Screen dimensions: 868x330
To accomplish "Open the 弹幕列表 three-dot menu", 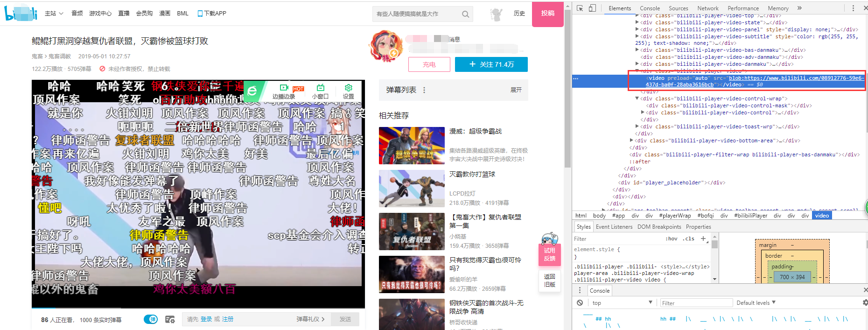I will [424, 90].
